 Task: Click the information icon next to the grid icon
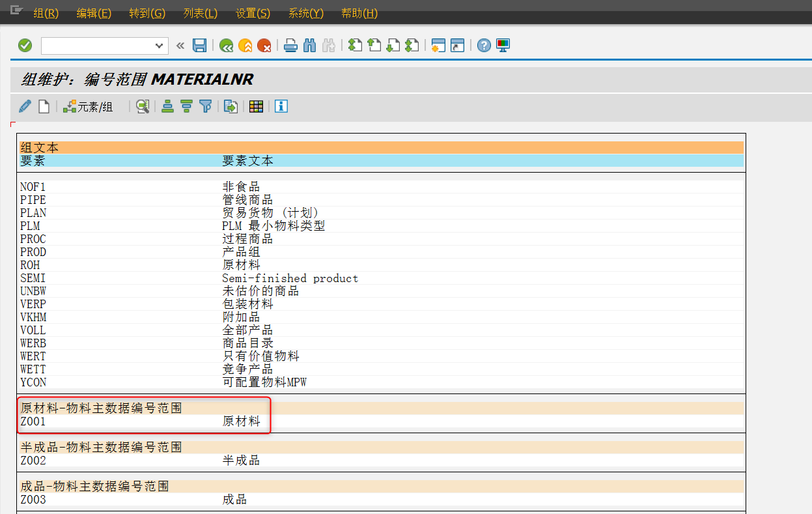(x=281, y=106)
